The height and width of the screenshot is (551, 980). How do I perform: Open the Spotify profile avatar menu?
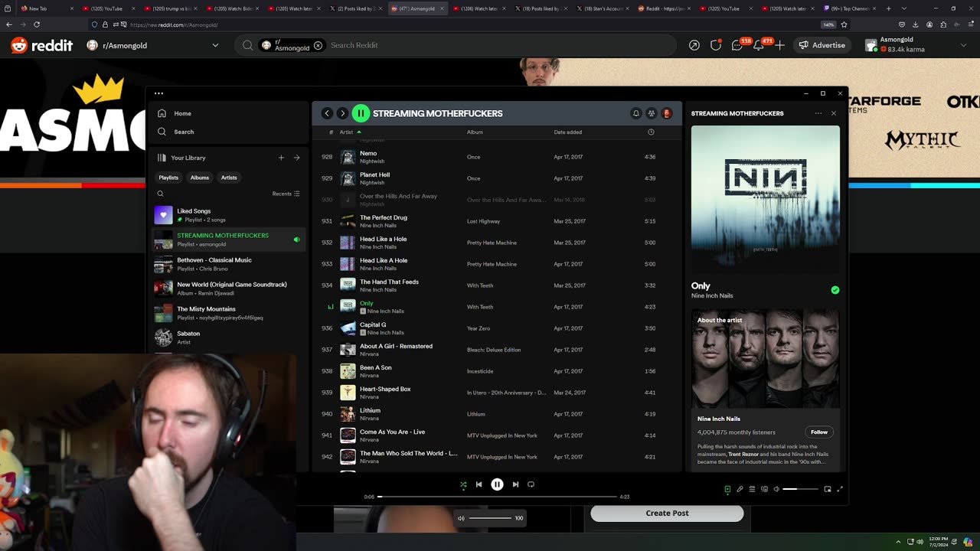click(x=666, y=113)
